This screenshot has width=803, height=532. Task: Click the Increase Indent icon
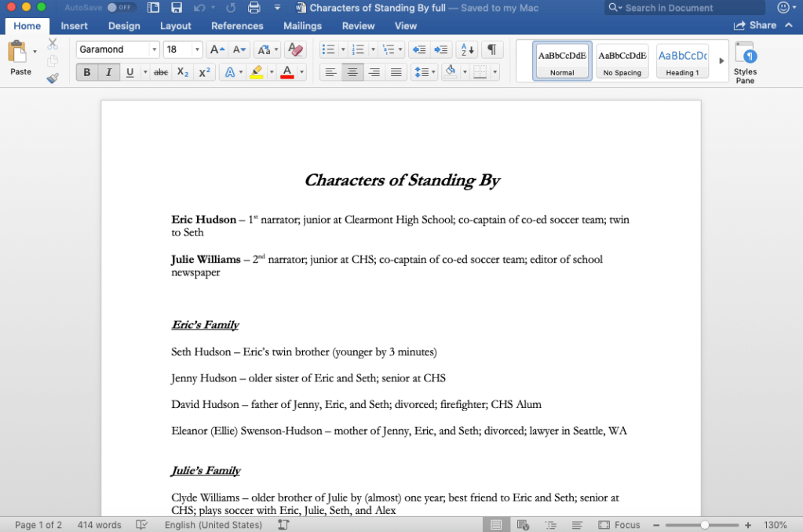[441, 49]
